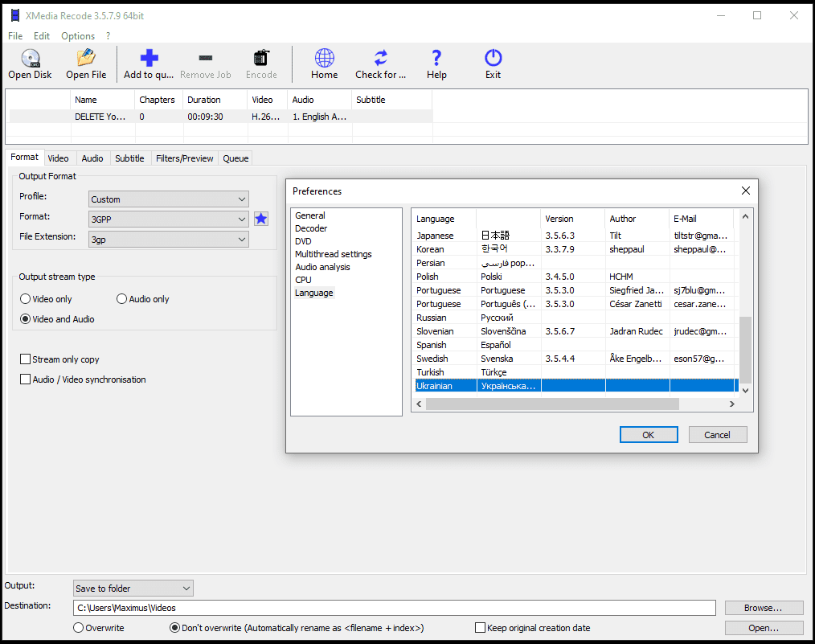Open the Options menu

(78, 36)
